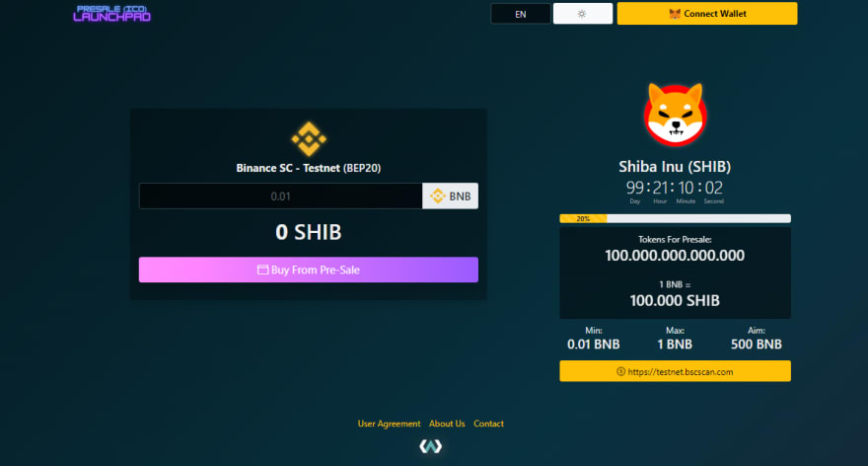This screenshot has height=466, width=868.
Task: Open the About Us link
Action: point(447,424)
